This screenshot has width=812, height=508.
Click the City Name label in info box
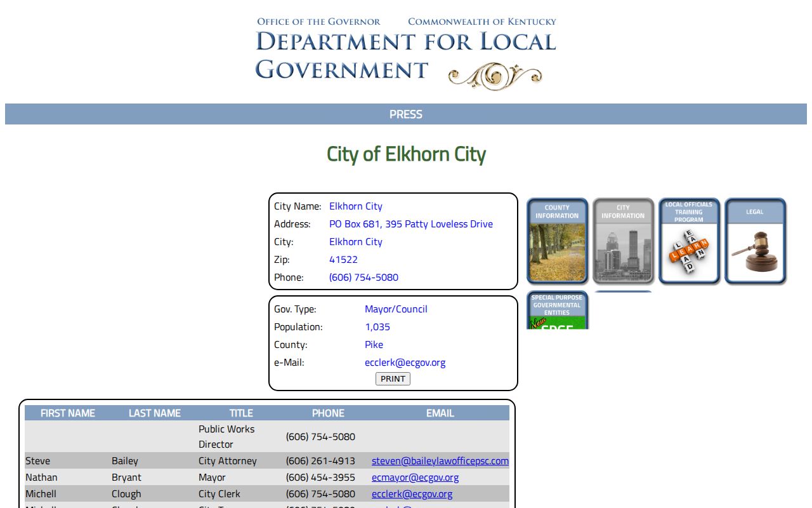pyautogui.click(x=298, y=206)
